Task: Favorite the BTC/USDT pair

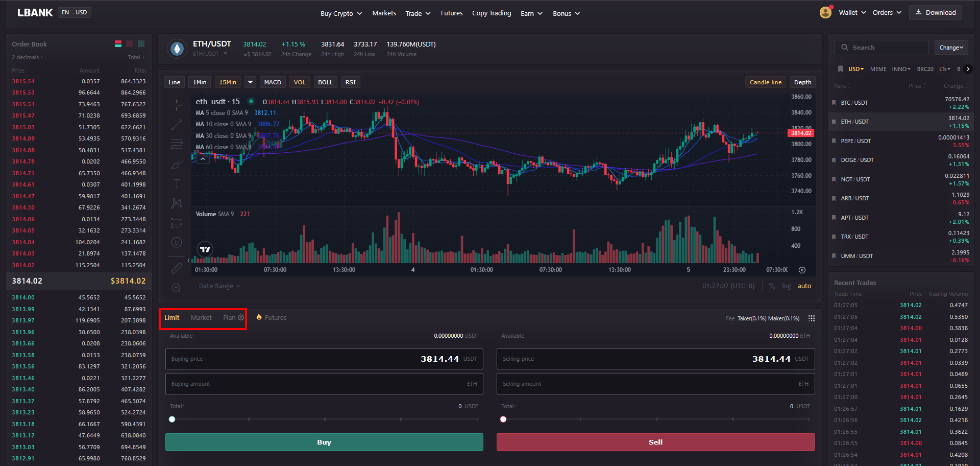Action: point(834,103)
